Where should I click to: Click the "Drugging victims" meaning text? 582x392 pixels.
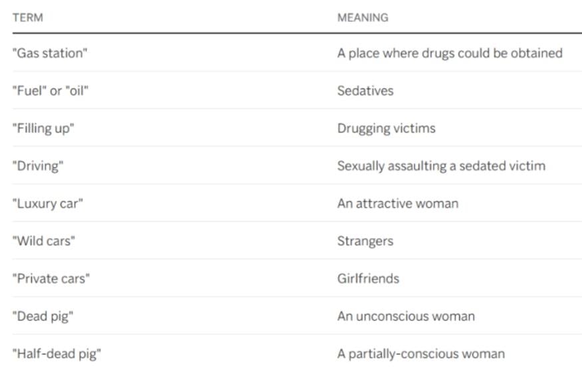pyautogui.click(x=386, y=128)
